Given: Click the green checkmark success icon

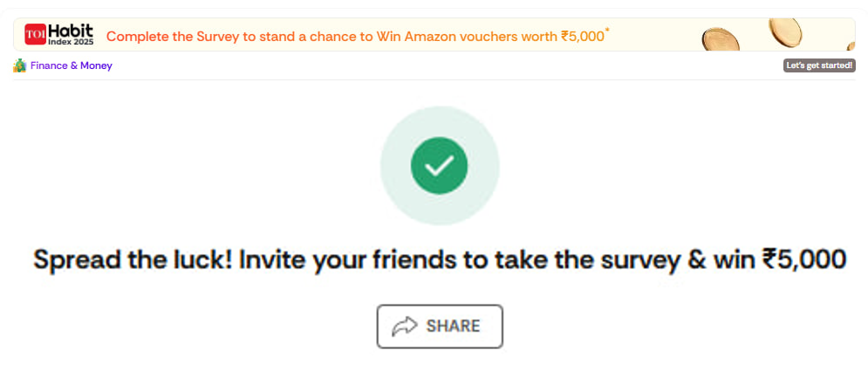Looking at the screenshot, I should tap(440, 165).
